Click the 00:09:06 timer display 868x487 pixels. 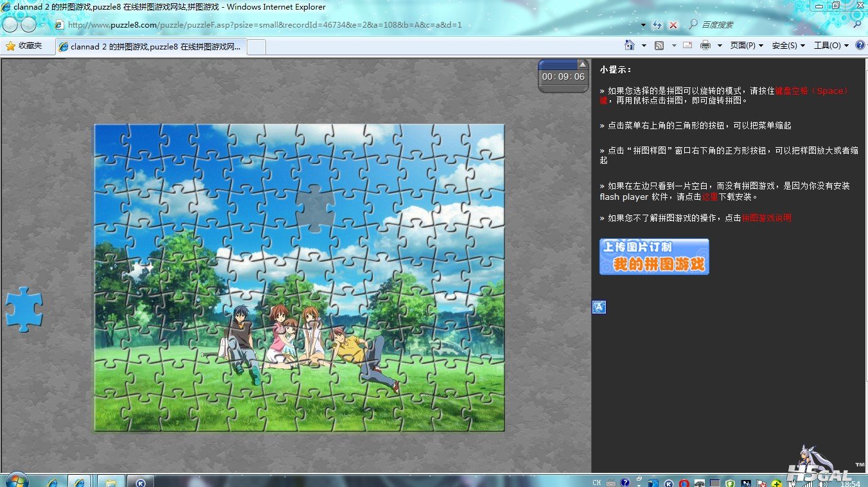coord(563,76)
